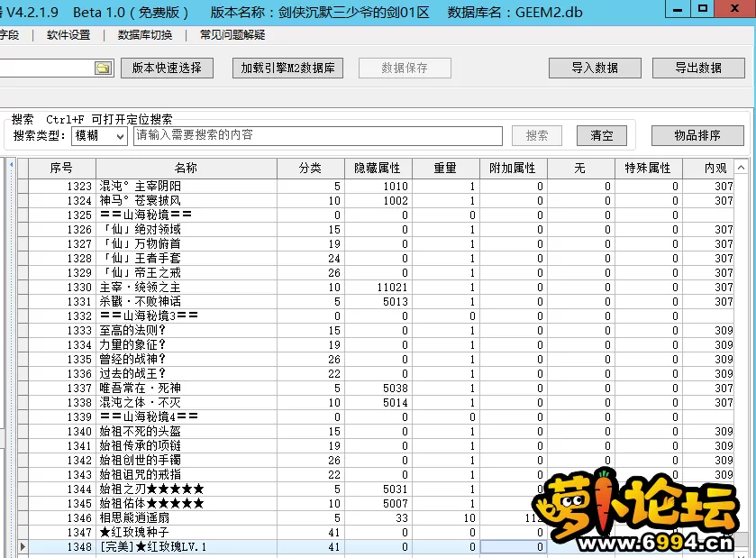This screenshot has width=756, height=558.
Task: Minimize the window
Action: (x=678, y=10)
